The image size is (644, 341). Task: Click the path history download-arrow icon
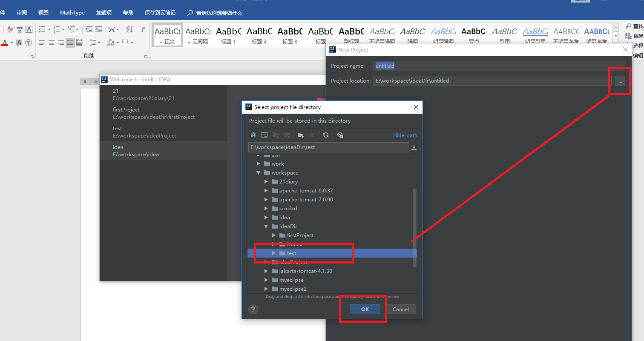point(414,147)
